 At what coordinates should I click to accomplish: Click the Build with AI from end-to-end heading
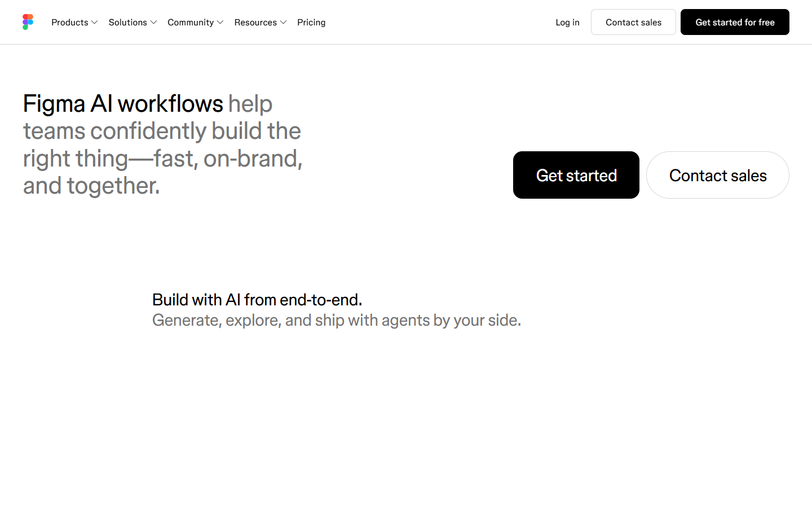pos(257,300)
